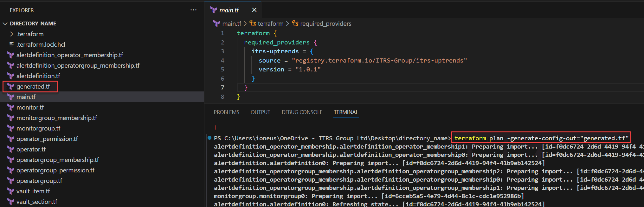Viewport: 644px width, 207px height.
Task: Click the EXPLORER panel title
Action: point(22,10)
